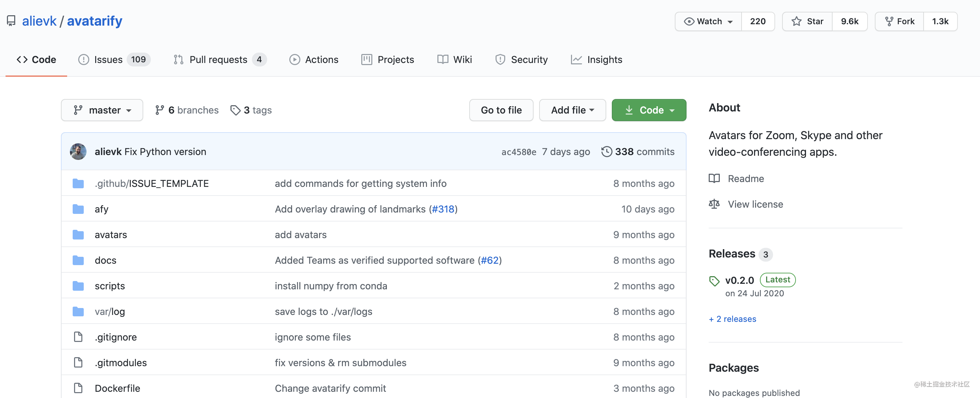Click the folder icon next to avatars

coord(78,235)
